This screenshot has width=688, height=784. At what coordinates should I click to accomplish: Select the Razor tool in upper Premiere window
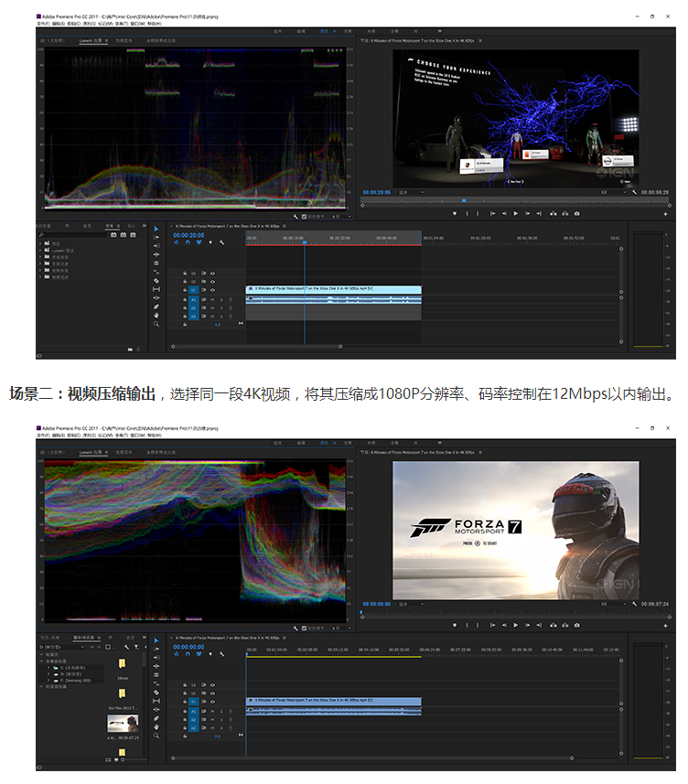[156, 281]
